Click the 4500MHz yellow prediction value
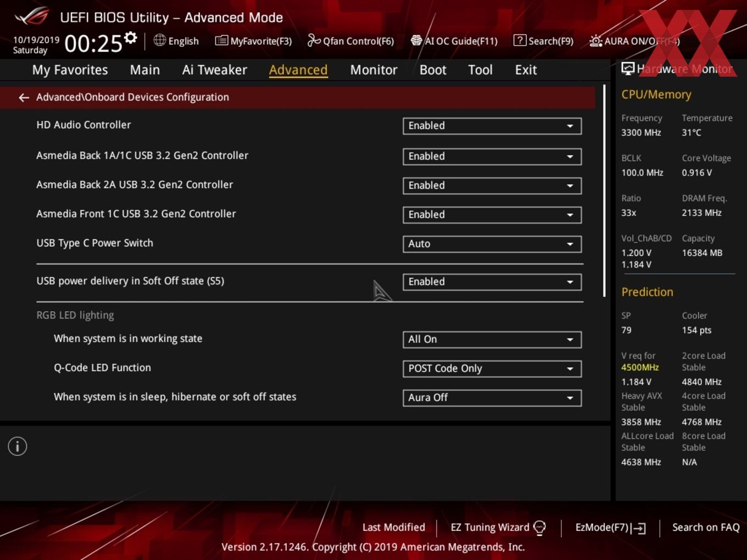 640,368
